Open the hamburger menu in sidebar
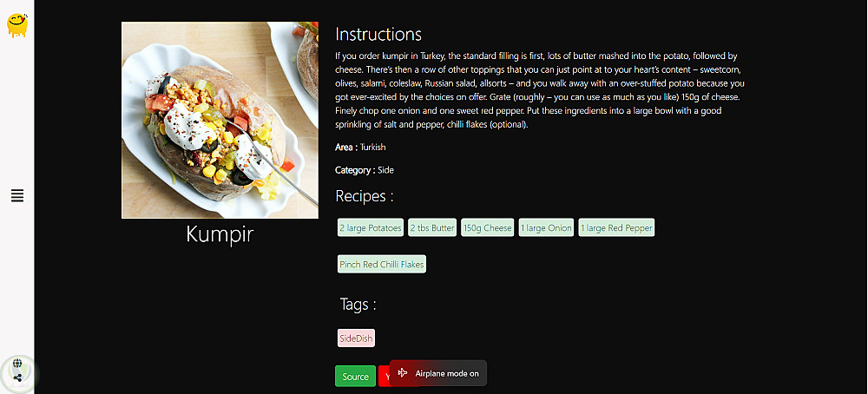 tap(17, 196)
